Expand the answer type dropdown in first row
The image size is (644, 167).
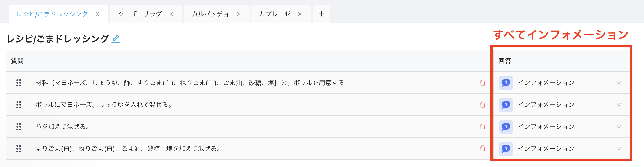pos(618,83)
